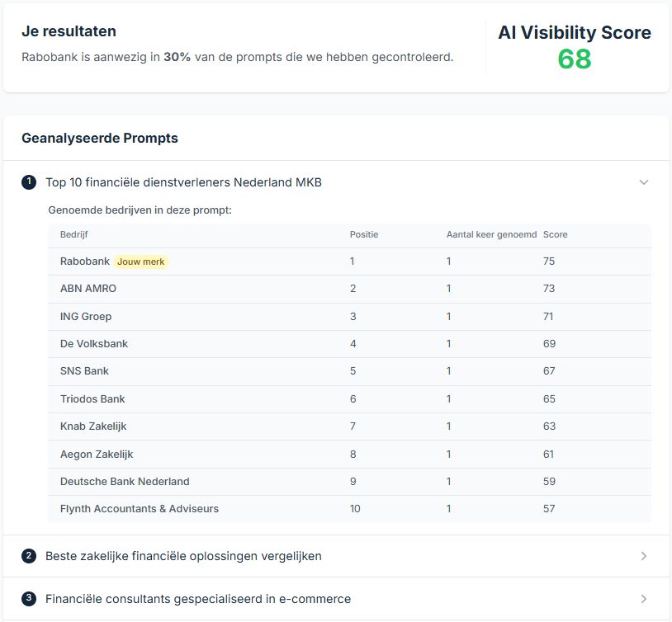
Task: Click the number 3 badge icon
Action: (29, 599)
